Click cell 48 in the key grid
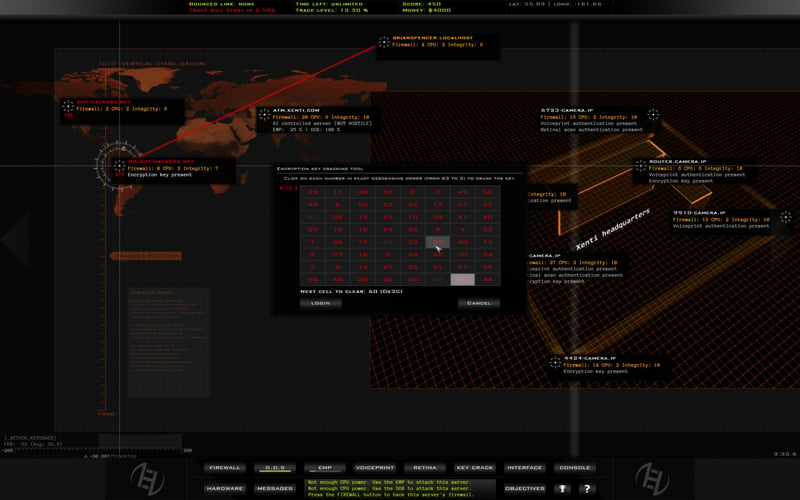The image size is (800, 500). coord(363,192)
